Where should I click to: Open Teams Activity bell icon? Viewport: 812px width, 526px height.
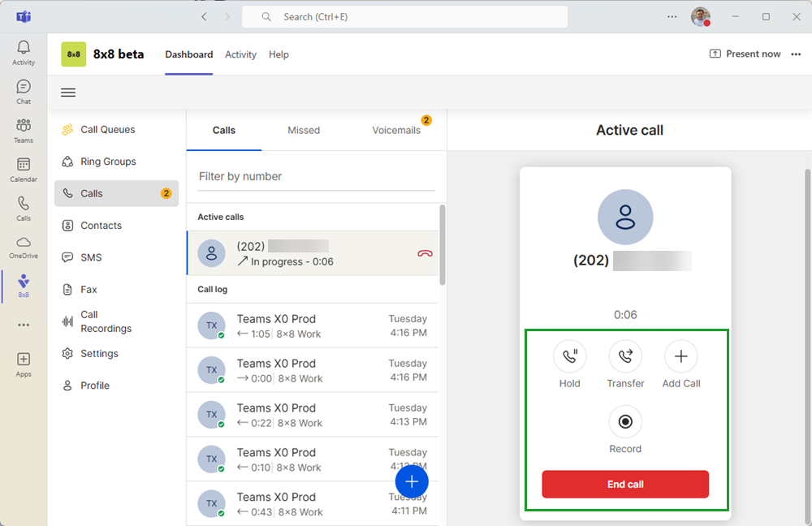(24, 51)
